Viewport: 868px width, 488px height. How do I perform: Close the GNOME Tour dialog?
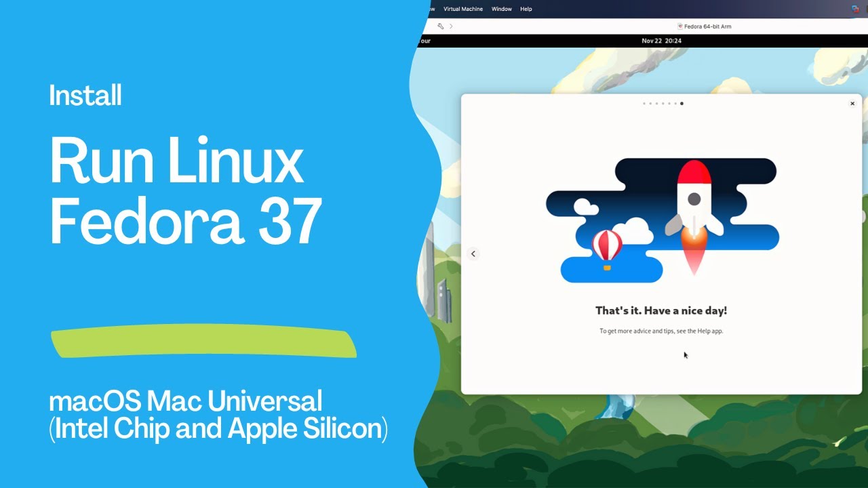click(852, 104)
